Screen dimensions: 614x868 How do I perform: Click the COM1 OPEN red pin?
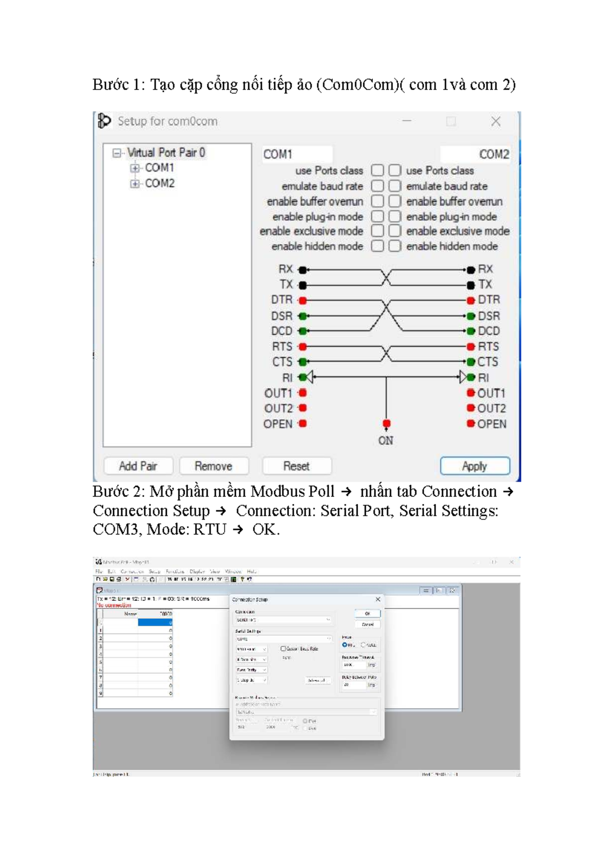click(x=302, y=423)
